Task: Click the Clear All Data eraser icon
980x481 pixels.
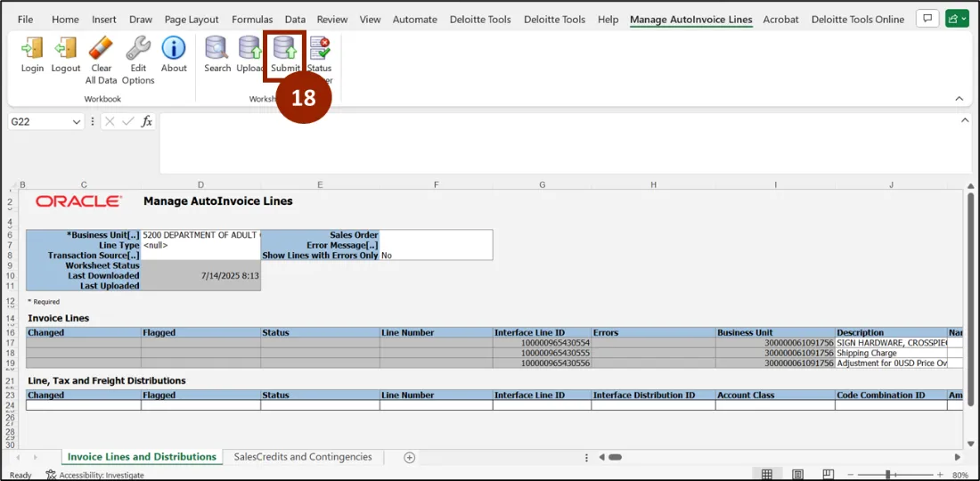Action: point(101,49)
